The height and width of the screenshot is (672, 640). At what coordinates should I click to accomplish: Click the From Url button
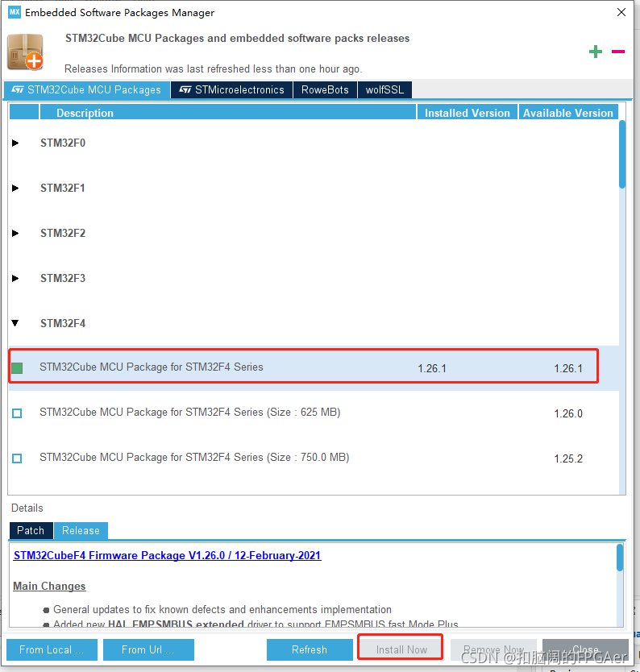click(x=148, y=649)
